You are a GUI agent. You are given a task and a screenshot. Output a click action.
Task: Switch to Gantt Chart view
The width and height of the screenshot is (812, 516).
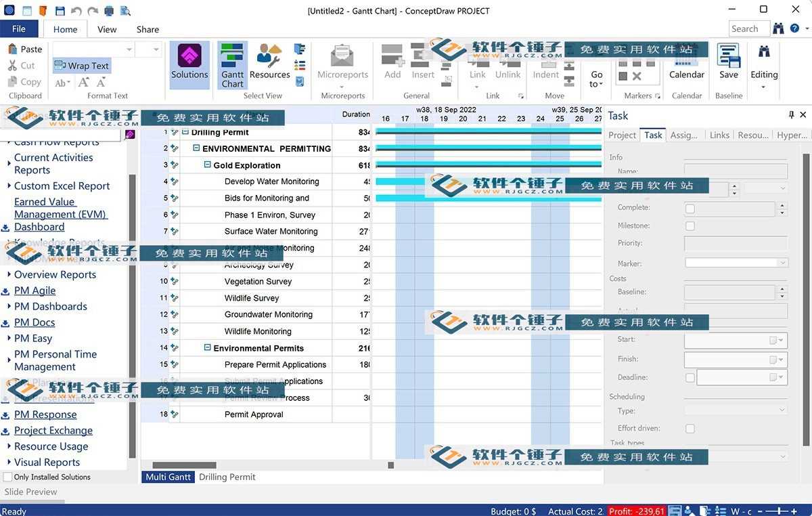coord(232,66)
